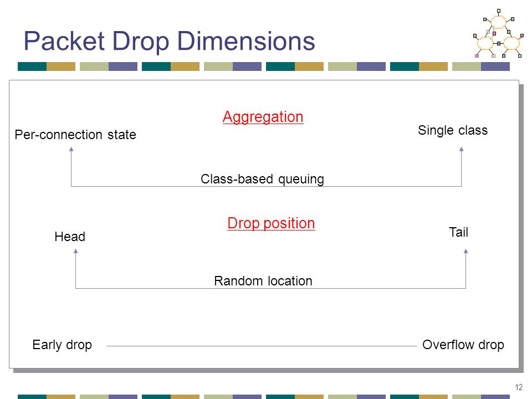532x399 pixels.
Task: Click the line between Early drop and Overflow drop
Action: coord(262,346)
